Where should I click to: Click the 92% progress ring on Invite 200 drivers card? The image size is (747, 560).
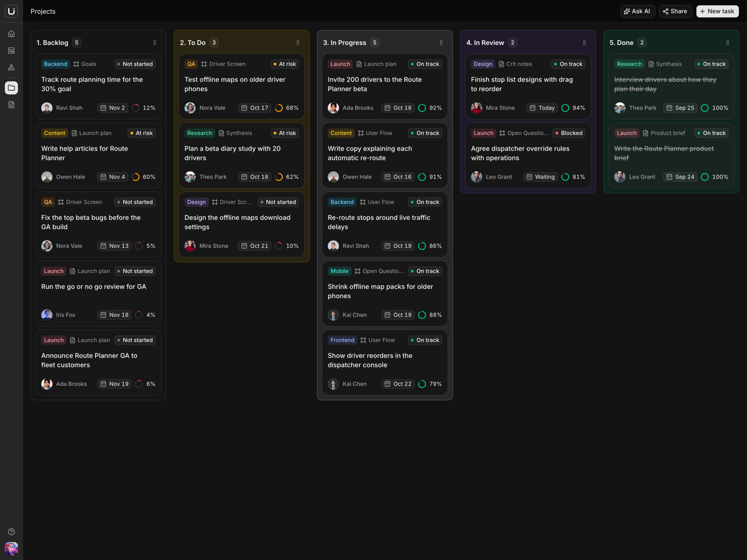point(422,108)
